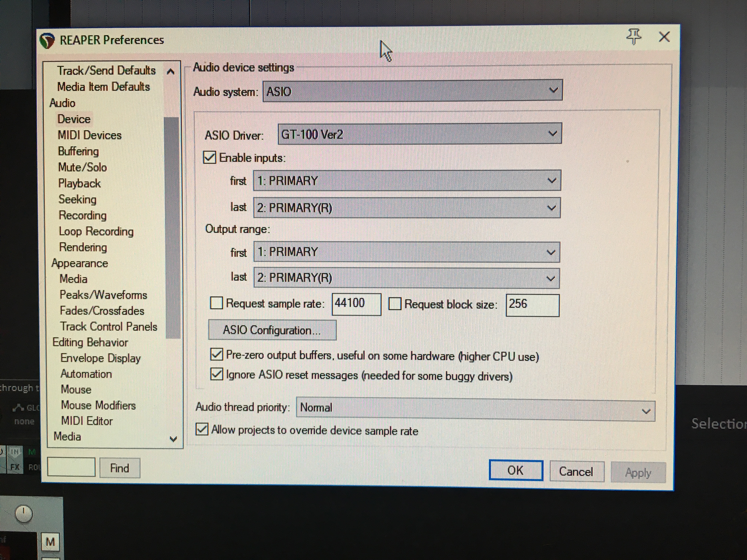Viewport: 747px width, 560px height.
Task: Open the Audio system dropdown
Action: point(412,91)
